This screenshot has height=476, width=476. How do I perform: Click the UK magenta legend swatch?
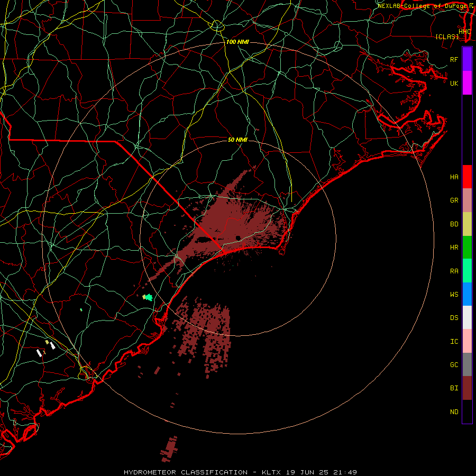coord(467,83)
